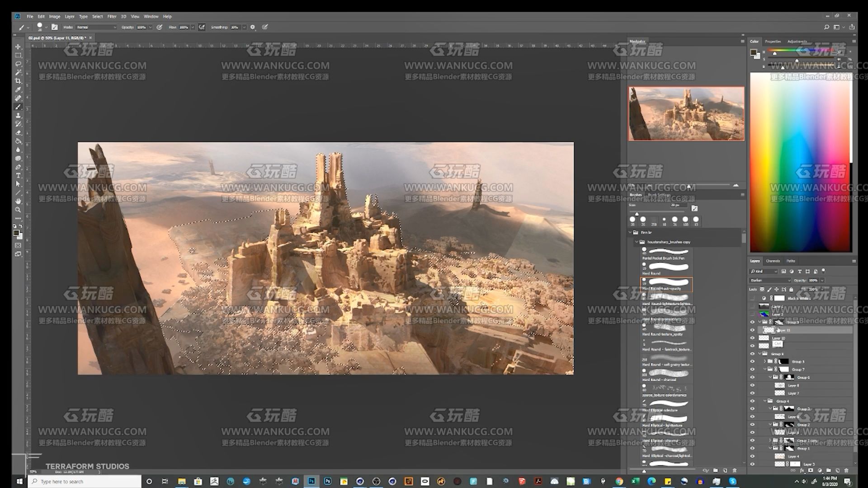Toggle pressure for opacity in options bar
Viewport: 868px width, 488px height.
tap(160, 27)
